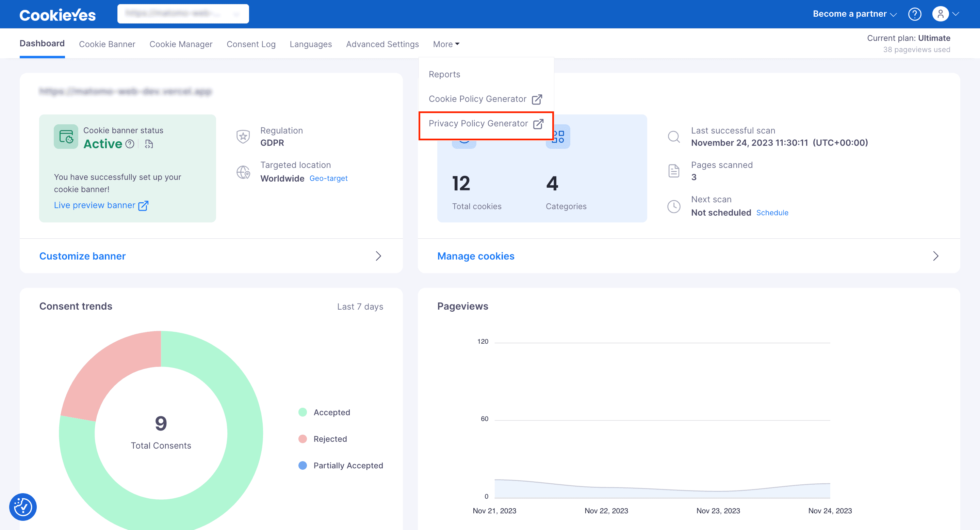Expand the website selector dropdown
The width and height of the screenshot is (980, 530).
pyautogui.click(x=183, y=14)
